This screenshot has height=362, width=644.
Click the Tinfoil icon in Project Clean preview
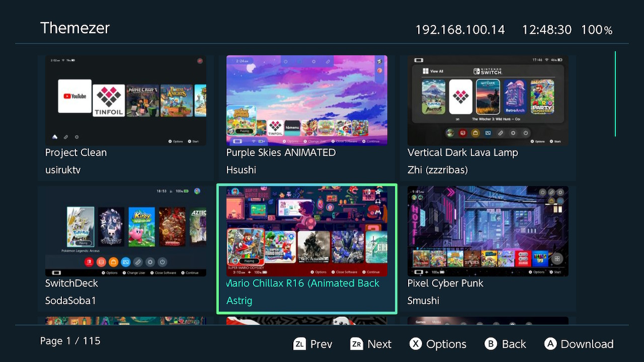tap(109, 99)
